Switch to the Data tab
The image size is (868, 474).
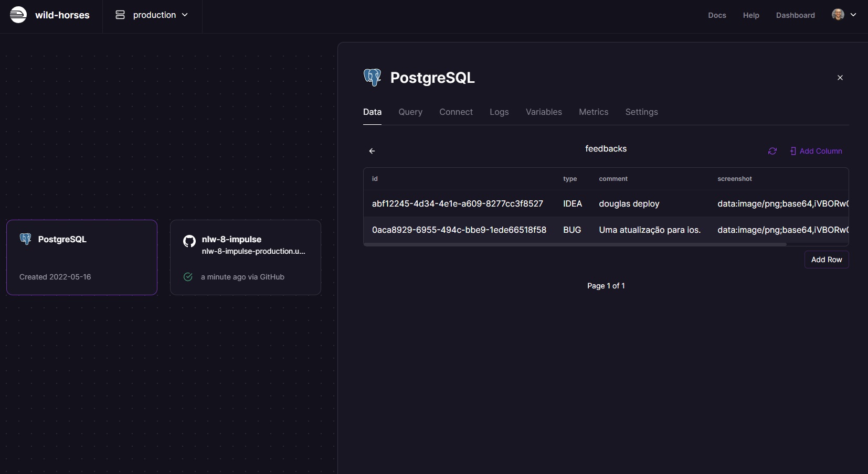(x=372, y=112)
